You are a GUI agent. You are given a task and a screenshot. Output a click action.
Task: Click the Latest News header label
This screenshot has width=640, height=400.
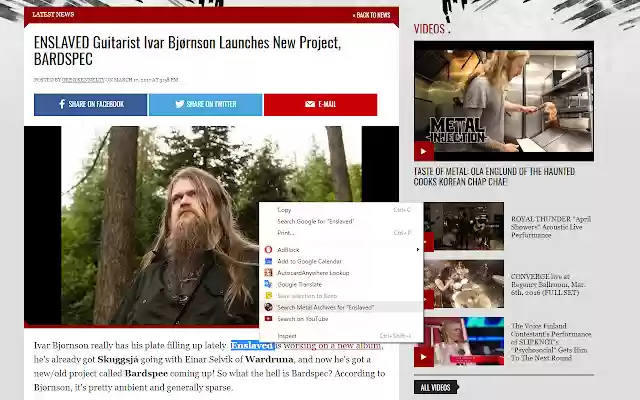pos(53,14)
